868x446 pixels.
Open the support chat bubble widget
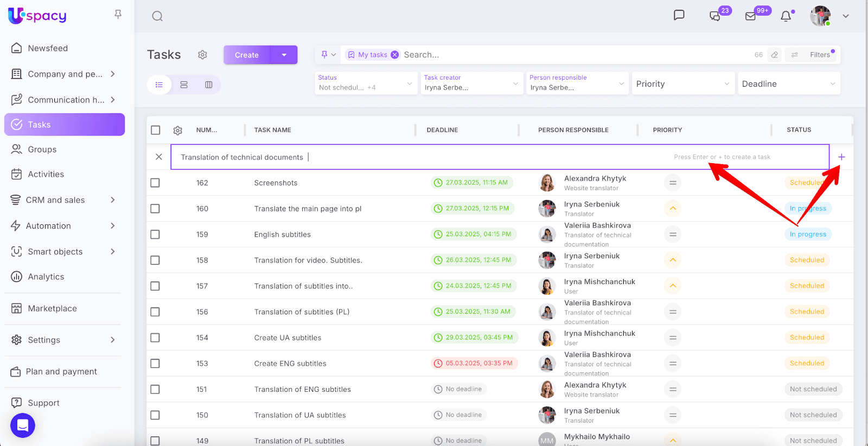23,425
